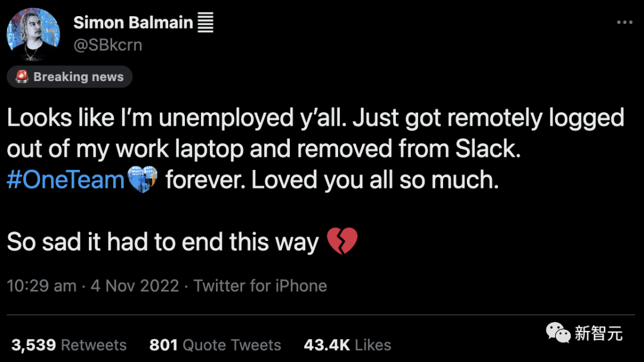Show the 43.4K Likes list
This screenshot has width=644, height=362.
click(347, 345)
